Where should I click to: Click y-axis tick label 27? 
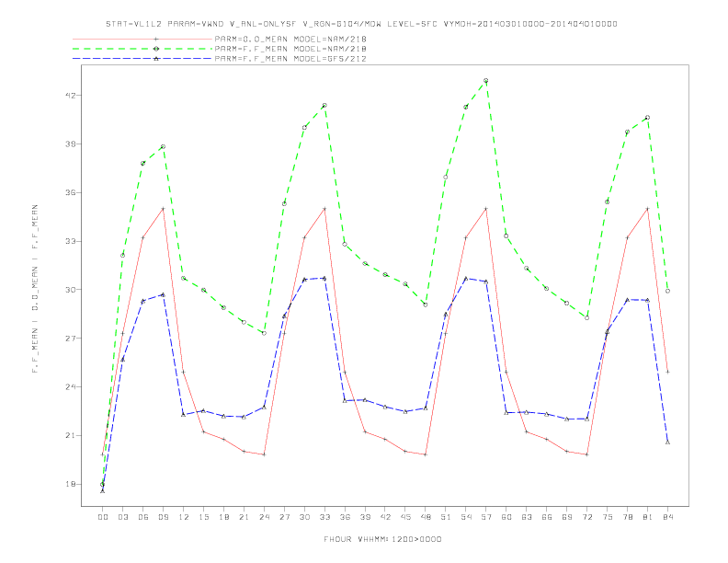pyautogui.click(x=70, y=339)
